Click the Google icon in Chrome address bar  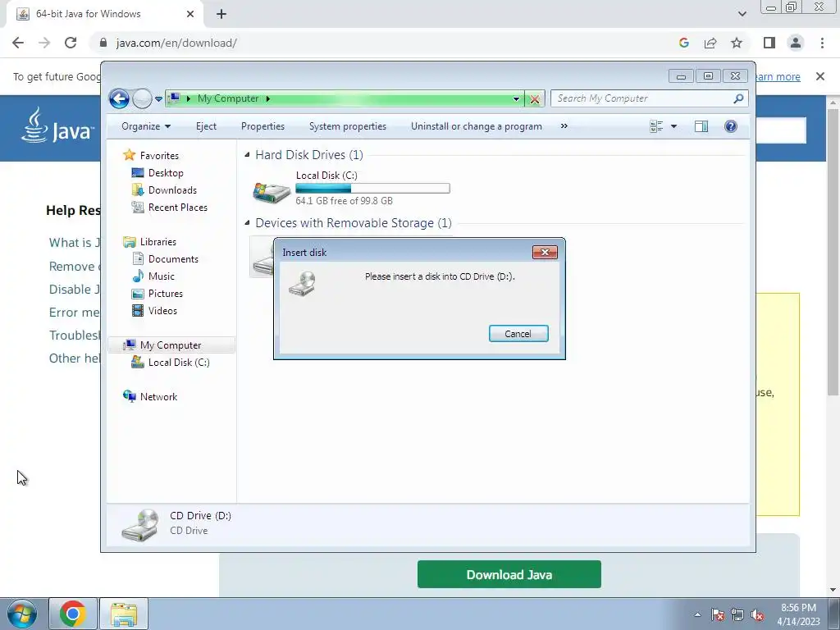tap(683, 43)
